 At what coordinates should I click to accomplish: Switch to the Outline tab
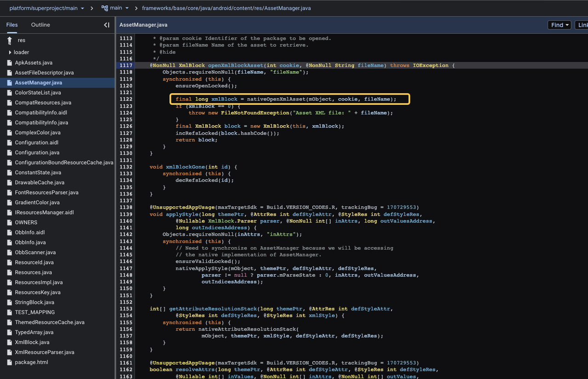40,25
